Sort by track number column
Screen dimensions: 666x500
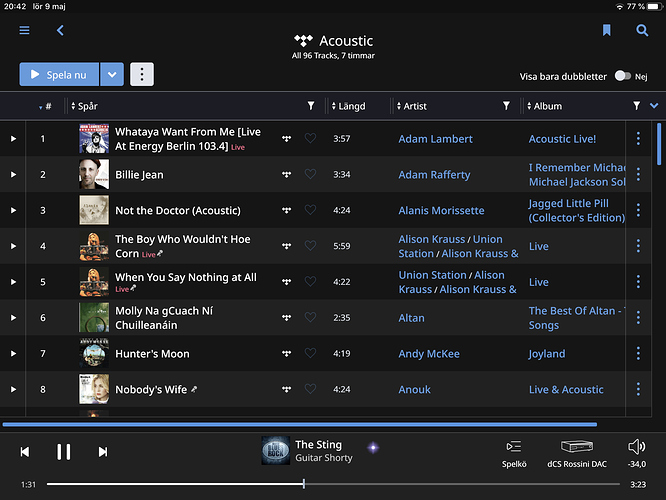tap(45, 106)
